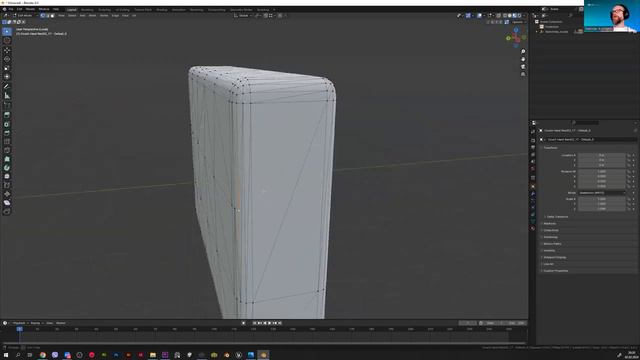Select the Annotate tool
The height and width of the screenshot is (360, 640).
(x=7, y=87)
